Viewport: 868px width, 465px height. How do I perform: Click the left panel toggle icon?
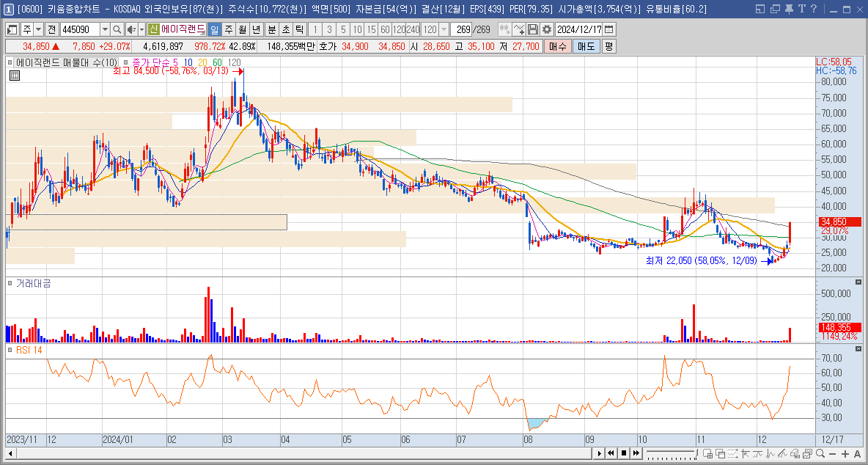(12, 29)
